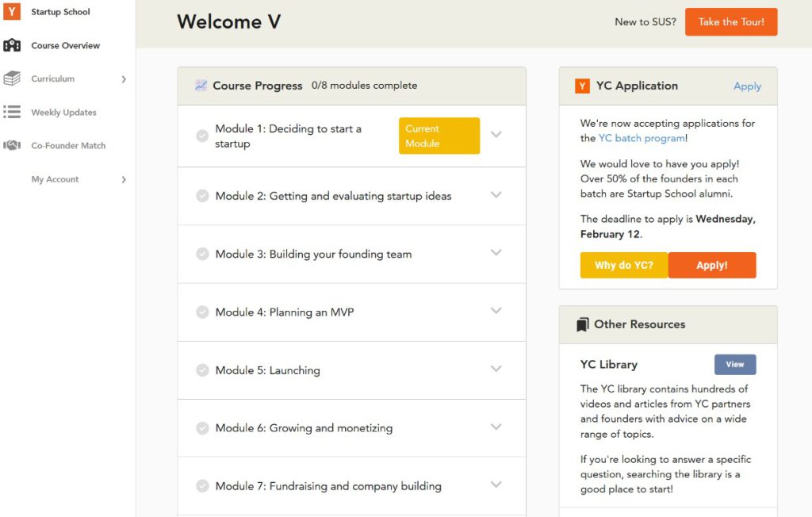Open the YC batch program link
The width and height of the screenshot is (812, 517).
pyautogui.click(x=641, y=138)
